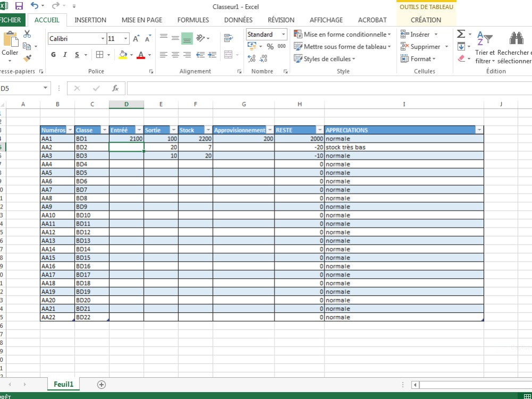This screenshot has width=532, height=399.
Task: Undo the last action
Action: point(34,6)
